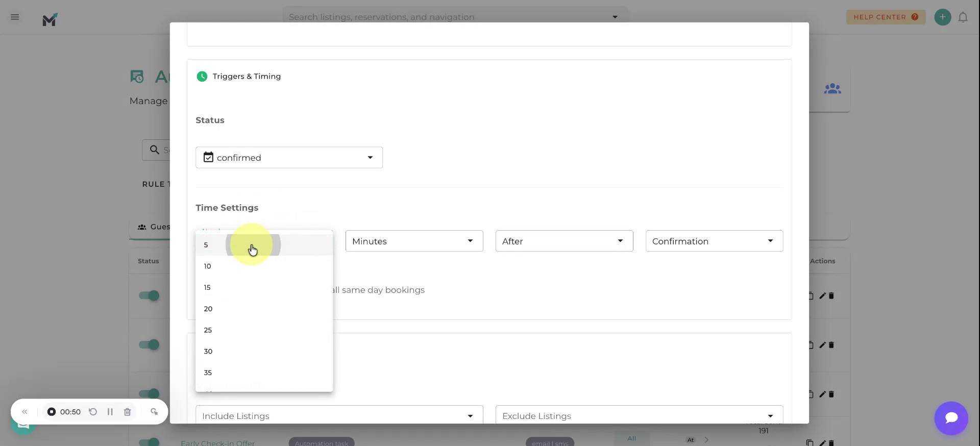Click the calendar icon in status field

[208, 157]
